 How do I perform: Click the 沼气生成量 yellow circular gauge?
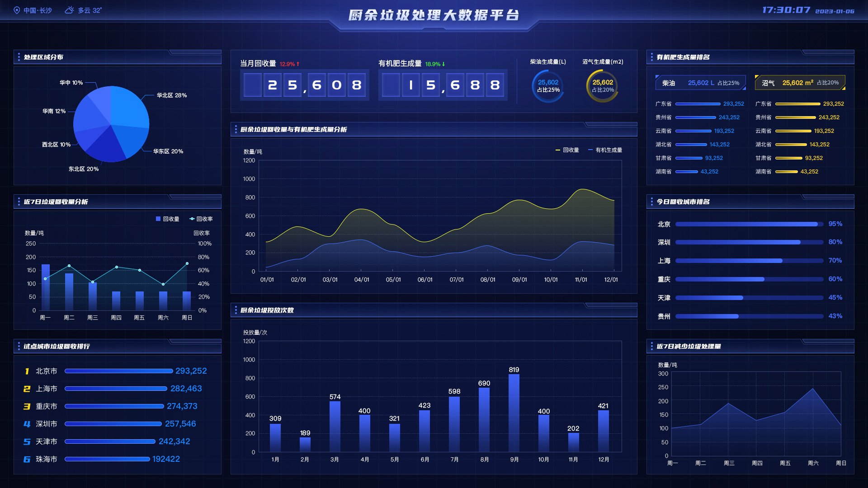(x=603, y=86)
